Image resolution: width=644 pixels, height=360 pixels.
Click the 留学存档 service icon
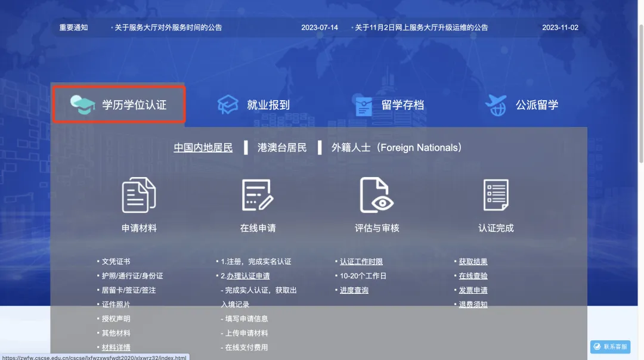point(364,105)
